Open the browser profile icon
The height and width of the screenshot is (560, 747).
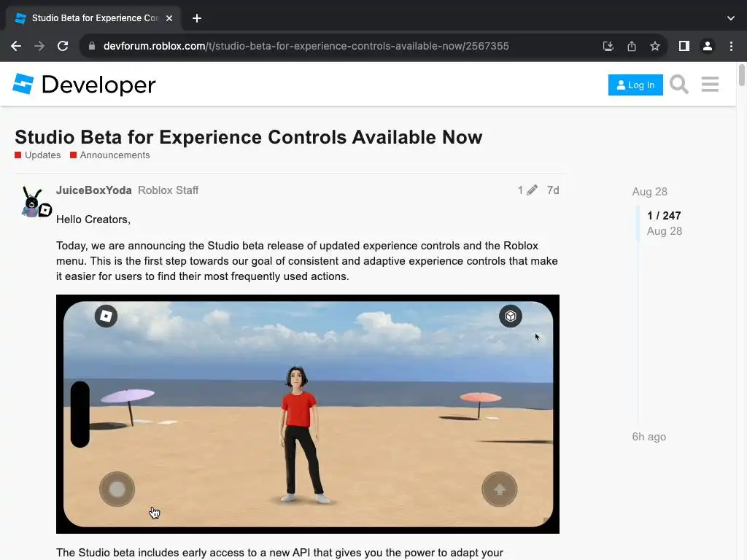click(708, 46)
